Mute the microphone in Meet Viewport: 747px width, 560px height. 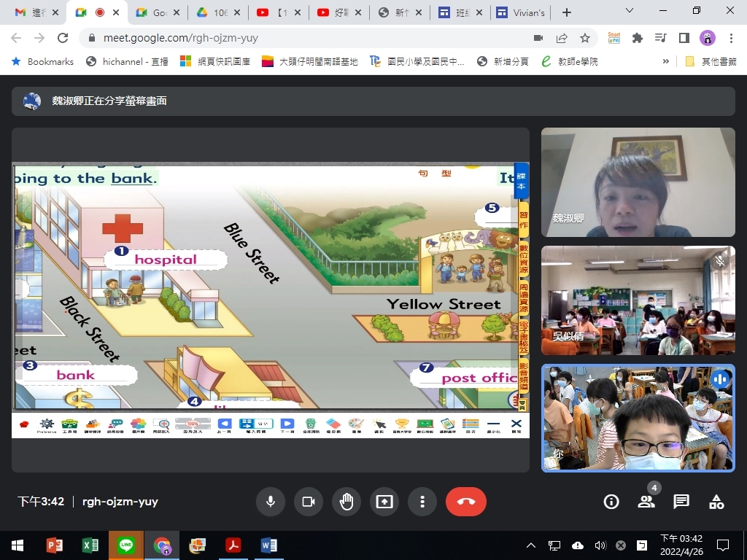pyautogui.click(x=271, y=502)
